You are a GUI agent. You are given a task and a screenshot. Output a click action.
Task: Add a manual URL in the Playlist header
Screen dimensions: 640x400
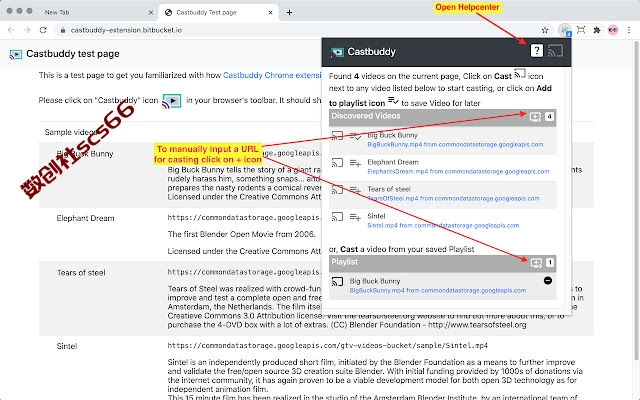pyautogui.click(x=536, y=263)
